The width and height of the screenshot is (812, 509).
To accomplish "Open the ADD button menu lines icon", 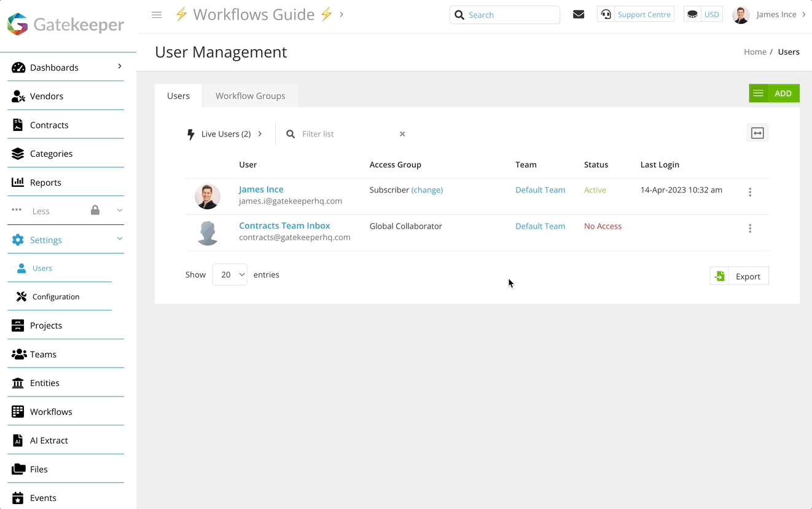I will click(x=759, y=93).
